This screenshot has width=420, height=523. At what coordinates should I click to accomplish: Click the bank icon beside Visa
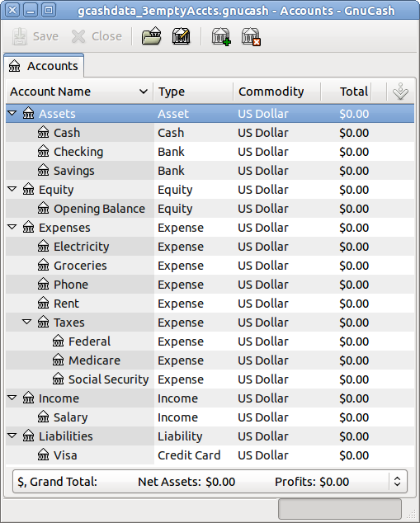pyautogui.click(x=44, y=455)
